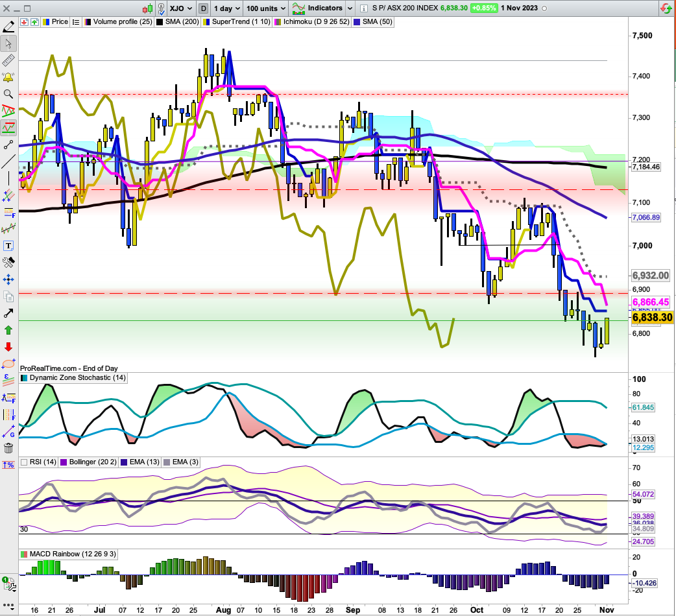This screenshot has height=616, width=676.
Task: Select the regression channel tool
Action: point(8,229)
